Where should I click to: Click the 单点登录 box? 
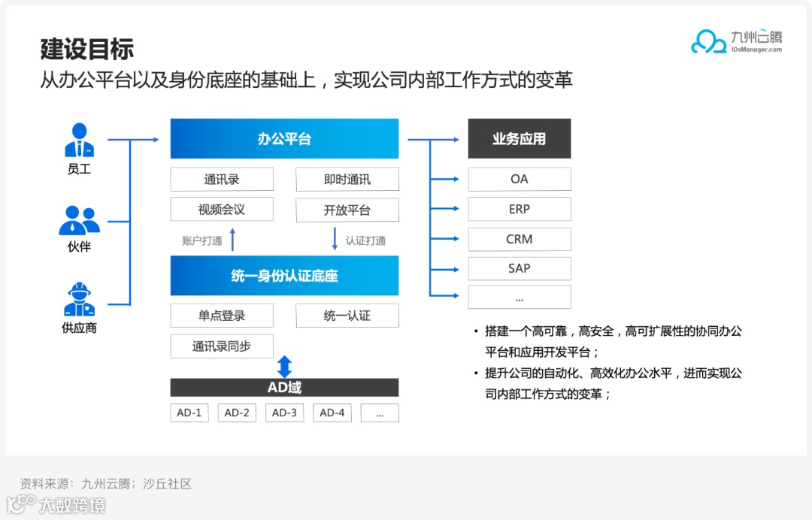[x=222, y=315]
